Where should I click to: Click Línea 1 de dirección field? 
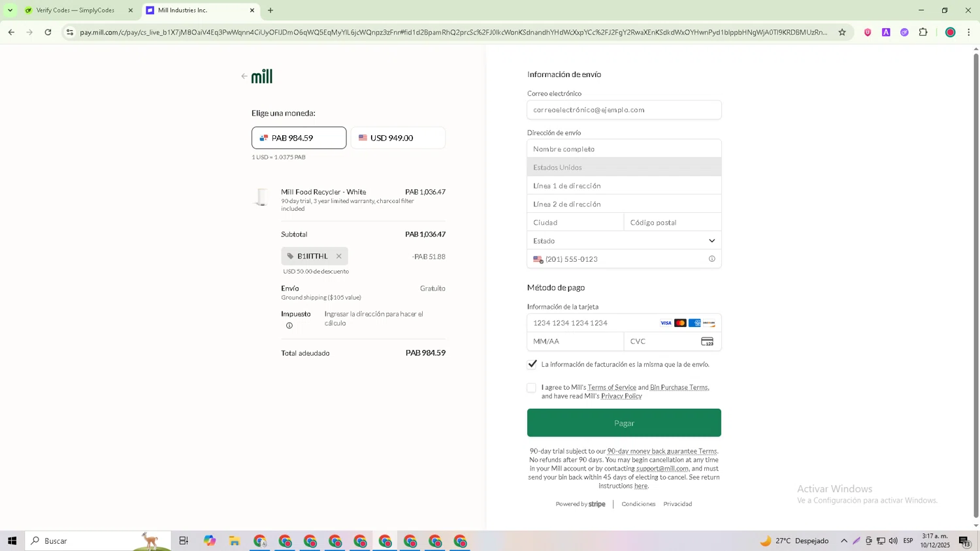pos(624,185)
